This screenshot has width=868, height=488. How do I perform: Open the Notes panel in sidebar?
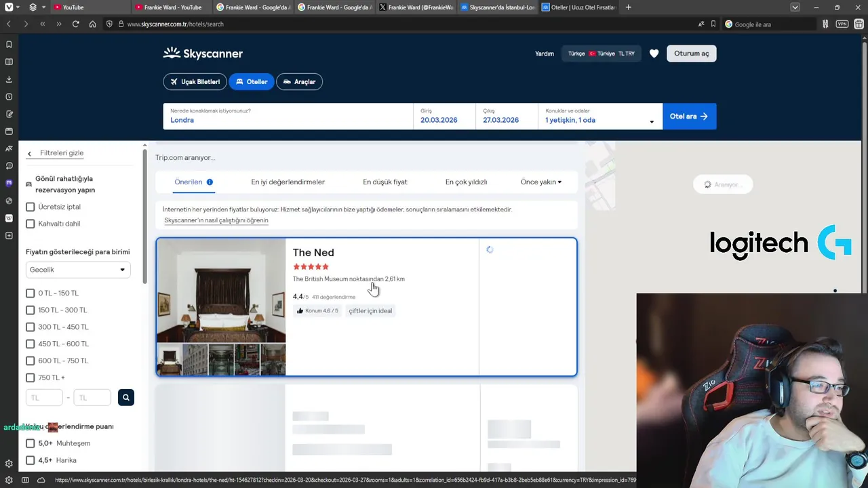pyautogui.click(x=9, y=114)
